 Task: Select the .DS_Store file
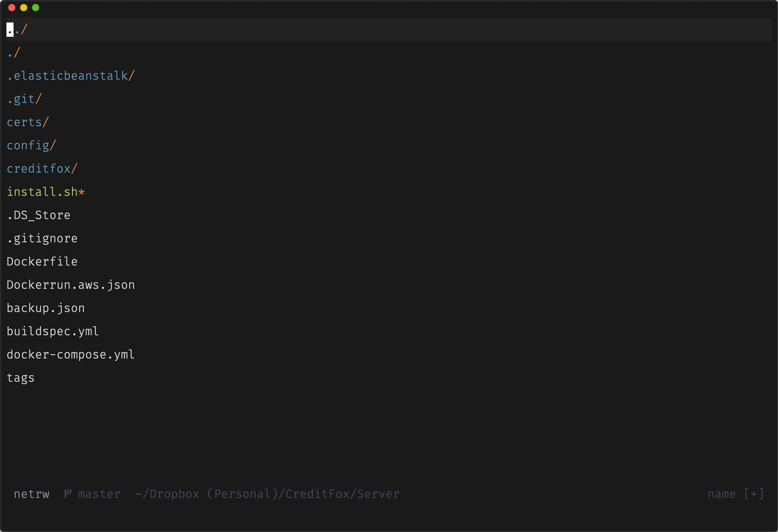[39, 215]
